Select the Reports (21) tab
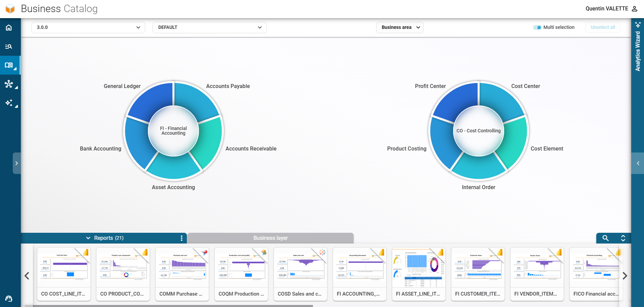The image size is (644, 307). click(104, 238)
